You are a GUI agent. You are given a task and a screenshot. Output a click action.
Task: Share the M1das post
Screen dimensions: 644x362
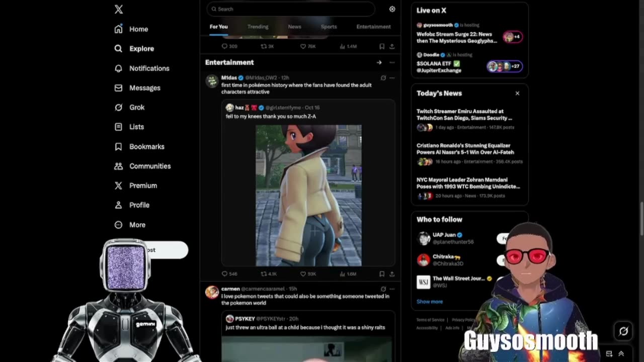point(392,274)
